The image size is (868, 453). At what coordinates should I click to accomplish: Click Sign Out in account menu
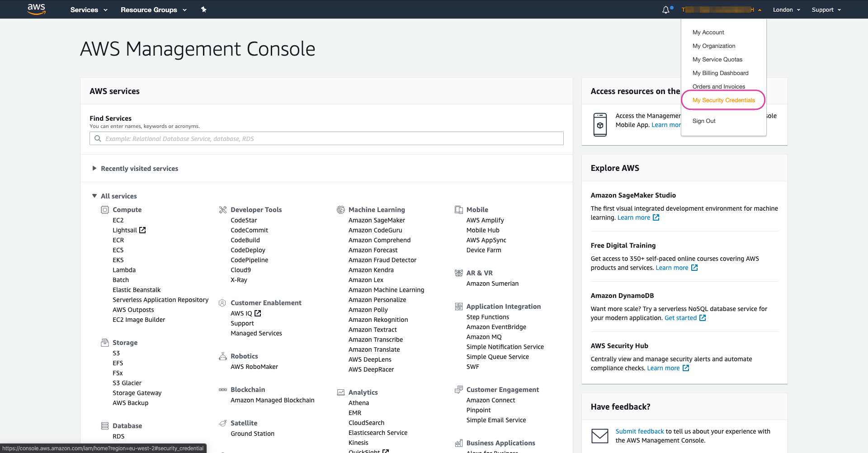pyautogui.click(x=704, y=121)
